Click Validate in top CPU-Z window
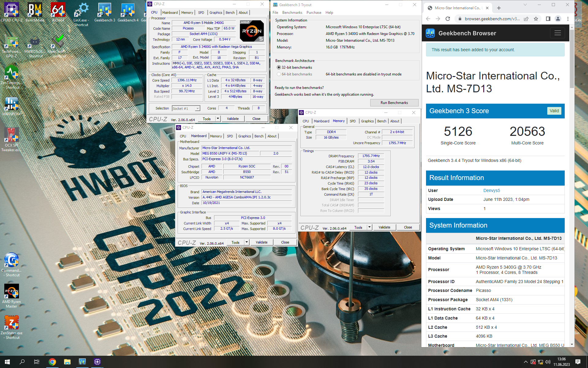588x368 pixels. click(233, 119)
